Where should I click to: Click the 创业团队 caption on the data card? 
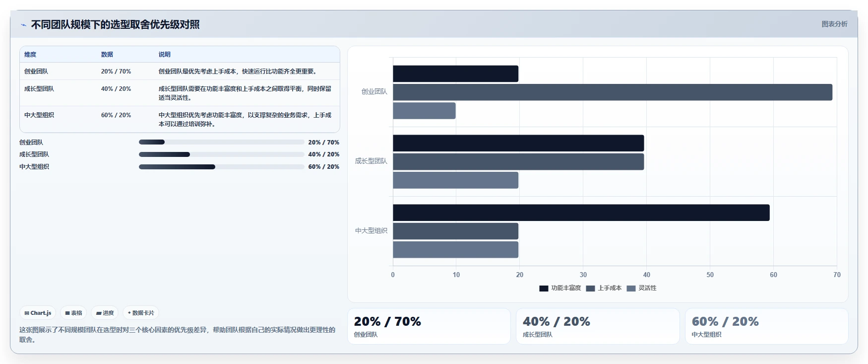366,335
